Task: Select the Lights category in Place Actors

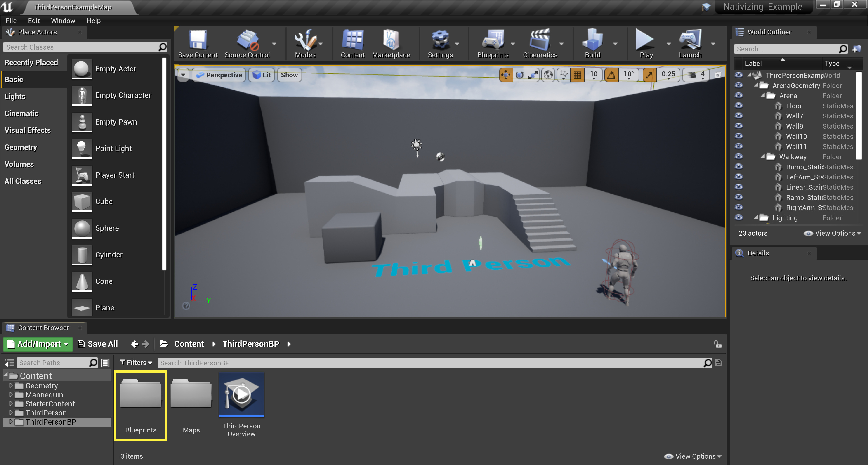Action: 15,96
